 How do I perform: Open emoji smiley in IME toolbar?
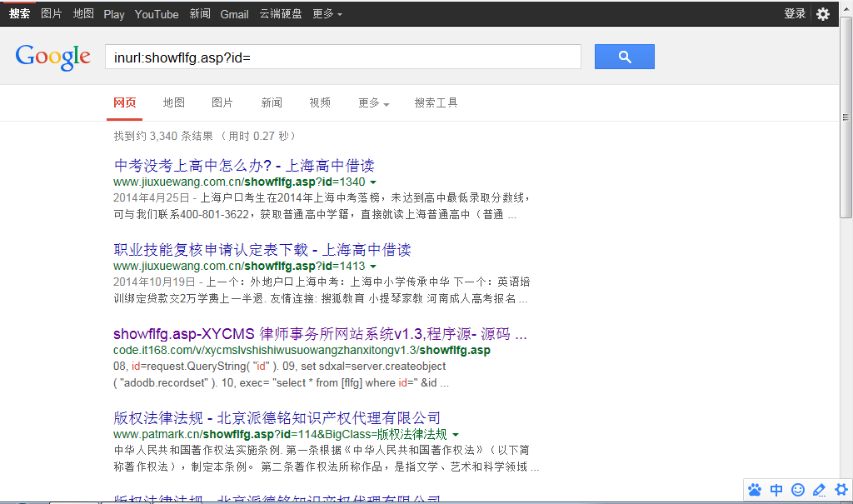click(797, 490)
